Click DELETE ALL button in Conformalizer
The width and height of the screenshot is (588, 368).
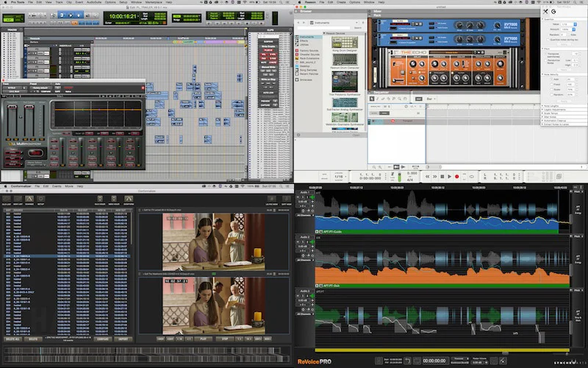(12, 339)
